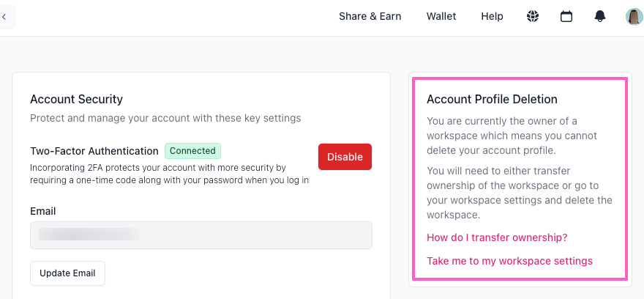
Task: Click the Two-Factor Authentication label
Action: tap(94, 151)
